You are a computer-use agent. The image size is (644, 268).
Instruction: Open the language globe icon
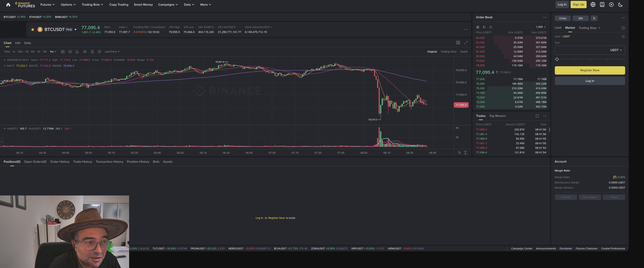[x=593, y=5]
